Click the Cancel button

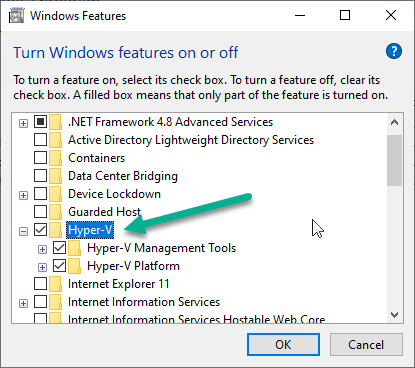pos(366,344)
